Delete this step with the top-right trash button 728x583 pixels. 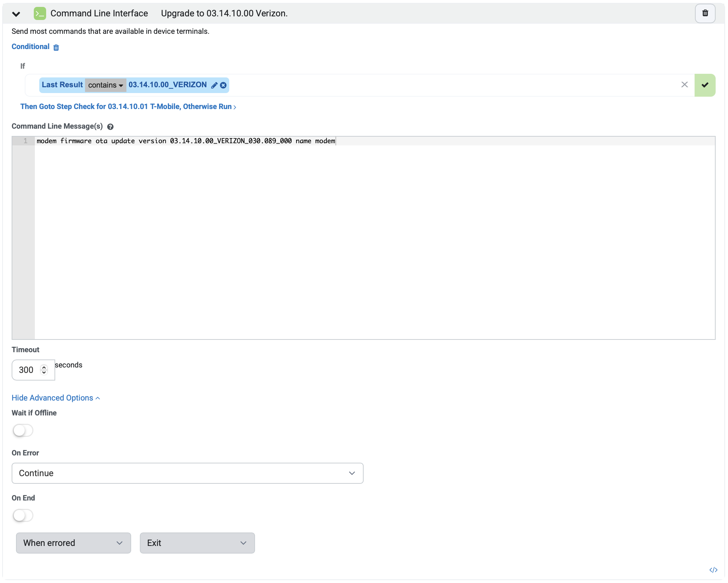705,13
